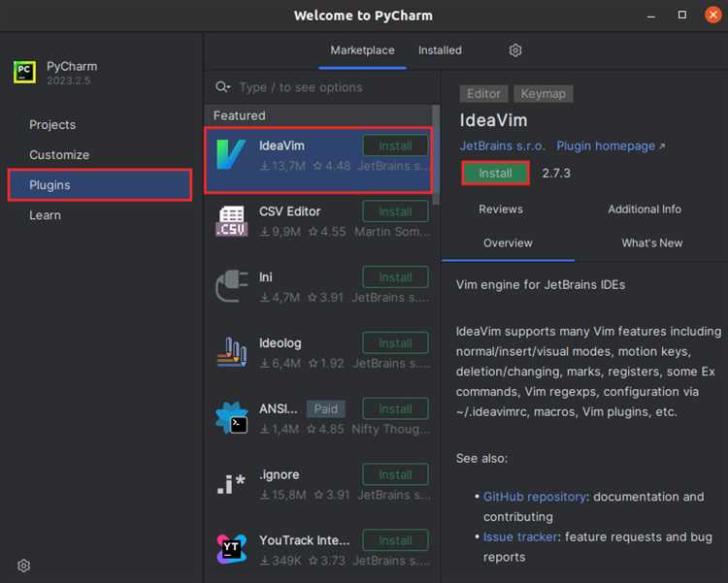728x583 pixels.
Task: Install the Ideolog plugin
Action: [395, 343]
